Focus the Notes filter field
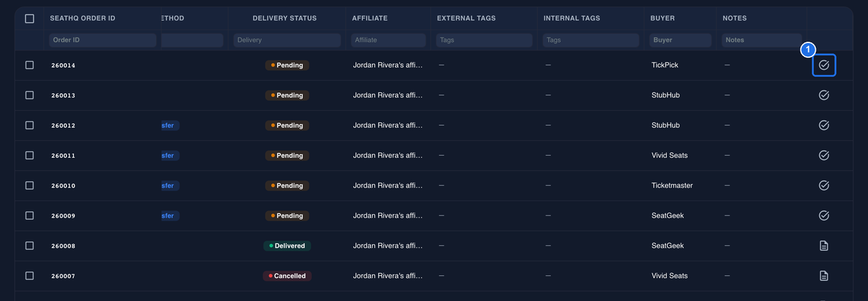Screen dimensions: 868x301 point(762,40)
